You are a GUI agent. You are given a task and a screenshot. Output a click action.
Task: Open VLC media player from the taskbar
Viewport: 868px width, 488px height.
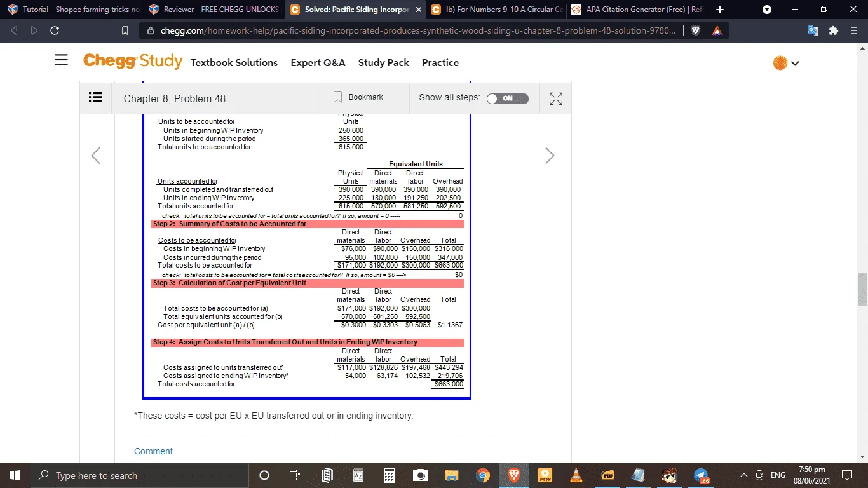click(576, 475)
